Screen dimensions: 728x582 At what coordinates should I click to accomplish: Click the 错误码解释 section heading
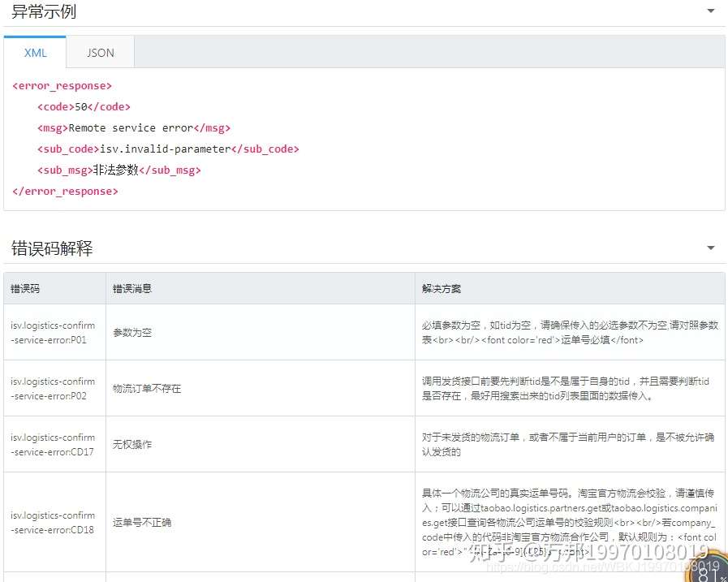coord(52,248)
